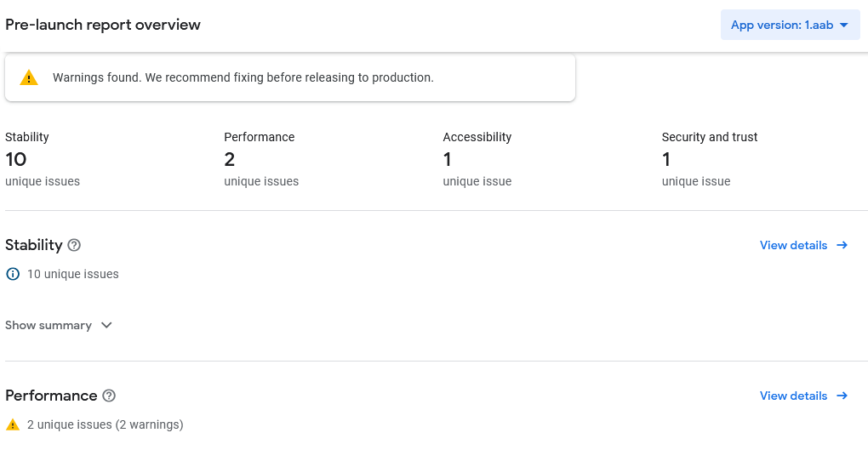
Task: Click the info icon next to 10 unique issues
Action: point(13,274)
